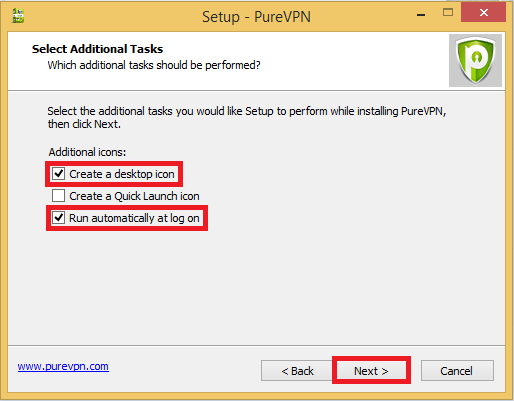Click the installer icon in the title bar
The height and width of the screenshot is (401, 514).
tap(18, 16)
